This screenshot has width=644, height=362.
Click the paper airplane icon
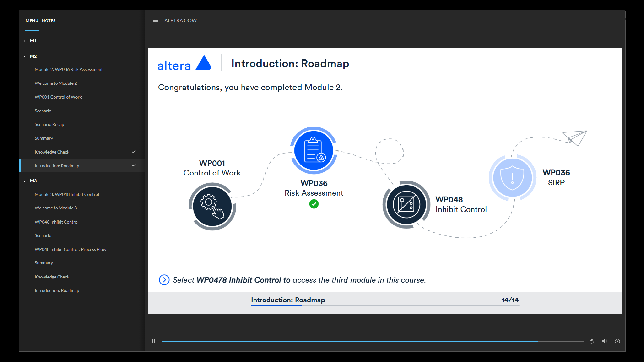tap(575, 138)
